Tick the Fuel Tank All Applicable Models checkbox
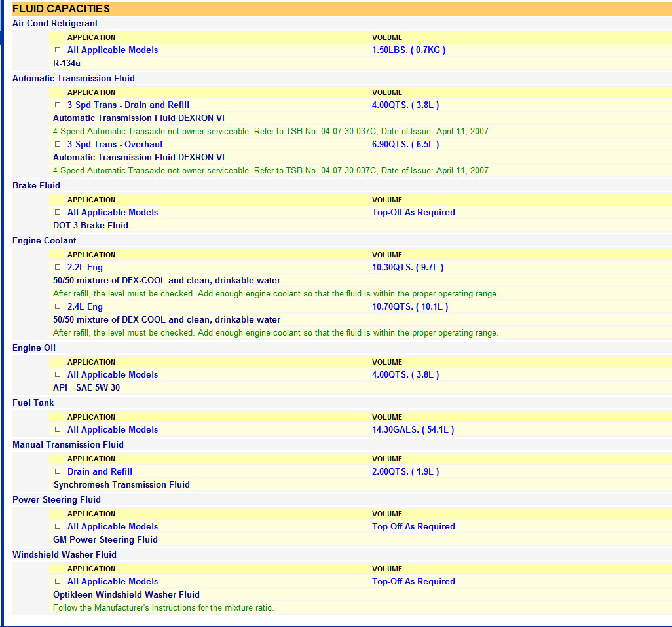 coord(58,430)
